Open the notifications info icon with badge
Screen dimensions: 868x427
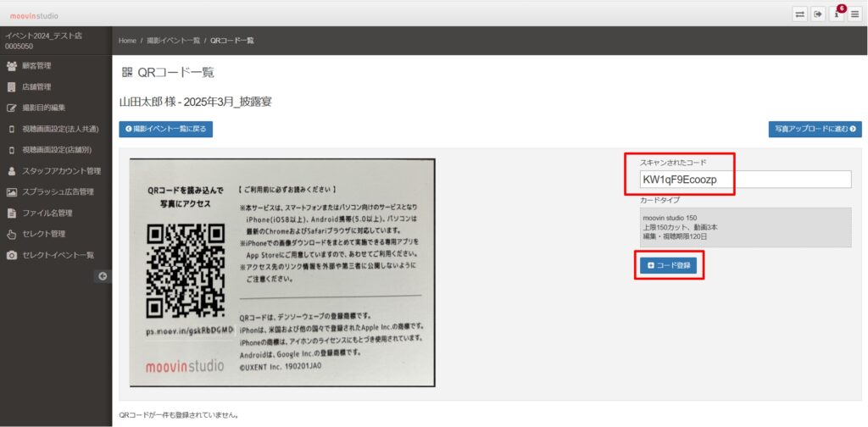(837, 14)
